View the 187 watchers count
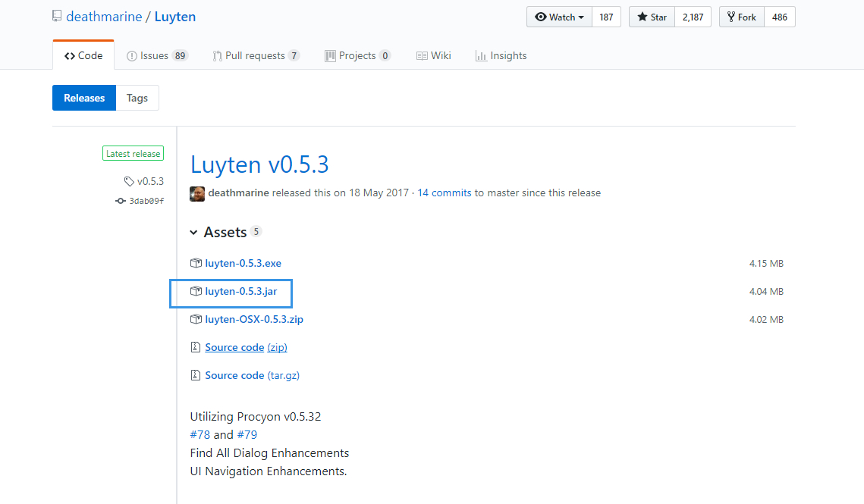The height and width of the screenshot is (504, 864). 606,17
